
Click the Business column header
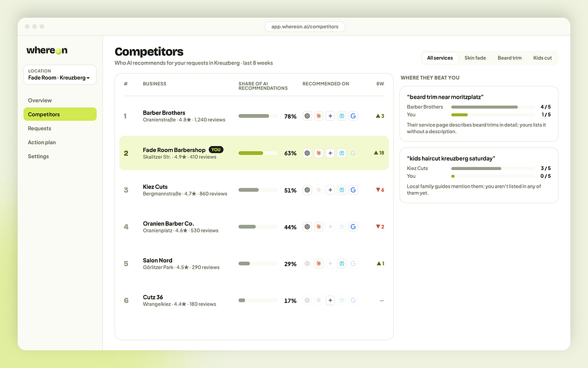point(154,84)
